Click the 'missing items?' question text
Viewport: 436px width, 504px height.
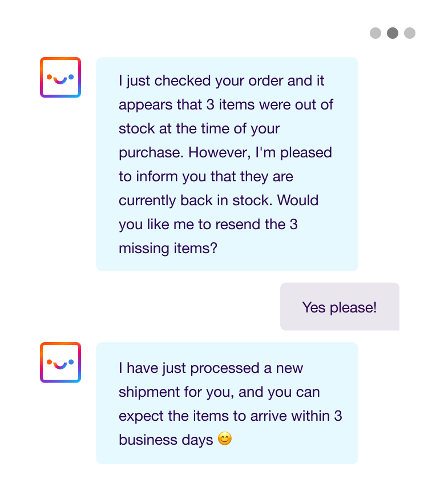click(168, 249)
